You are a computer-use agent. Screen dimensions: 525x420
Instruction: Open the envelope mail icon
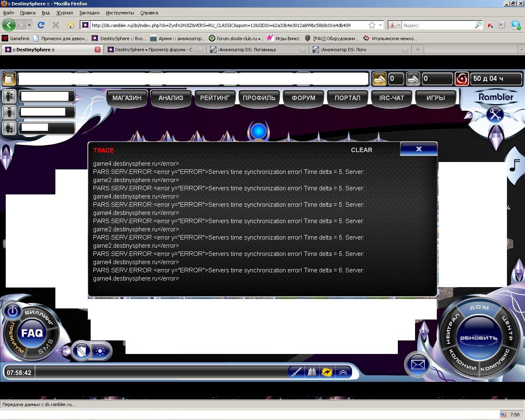[x=418, y=364]
